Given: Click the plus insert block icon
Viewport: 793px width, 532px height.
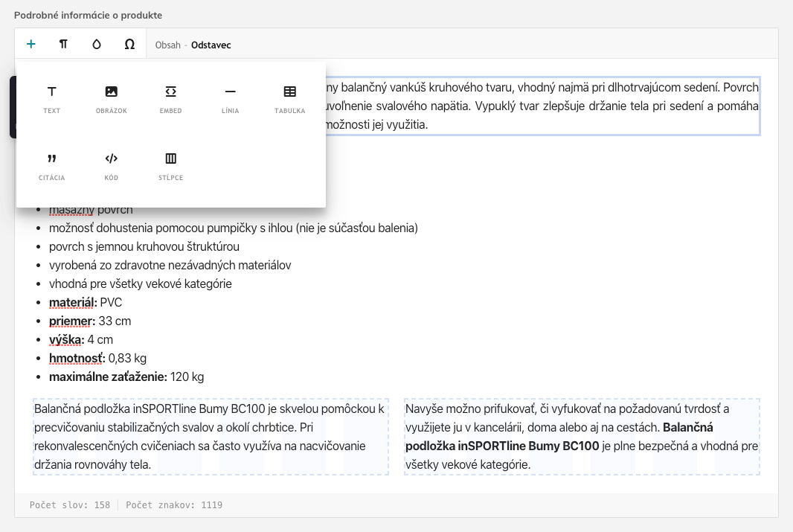Looking at the screenshot, I should 30,44.
